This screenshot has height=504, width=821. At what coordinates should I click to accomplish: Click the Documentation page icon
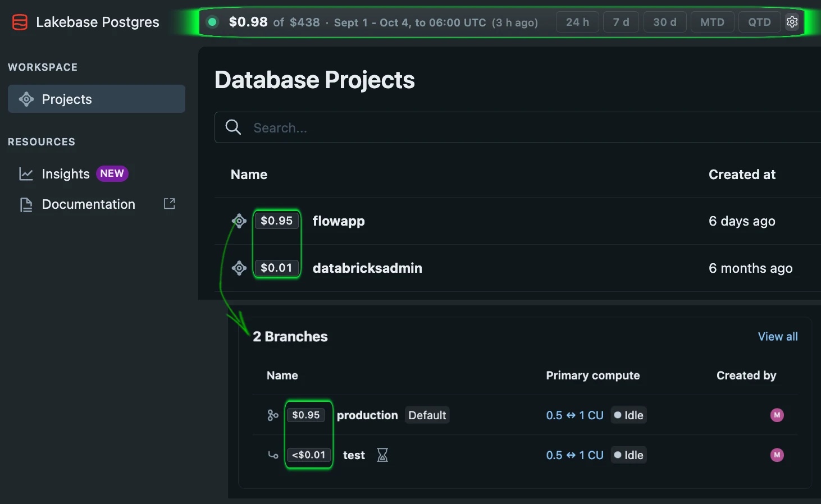click(26, 205)
